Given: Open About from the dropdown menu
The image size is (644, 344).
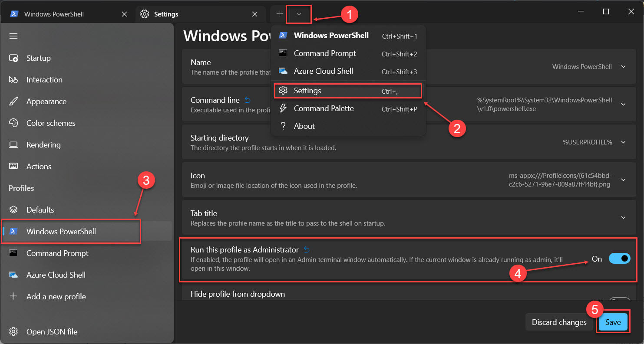Looking at the screenshot, I should click(x=348, y=126).
